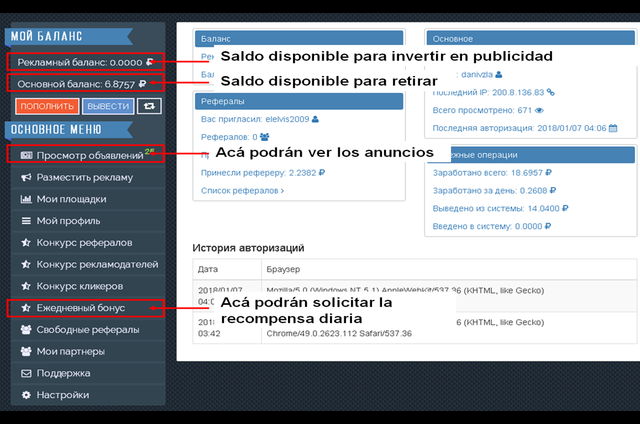Click the orange Пополнить button

47,106
